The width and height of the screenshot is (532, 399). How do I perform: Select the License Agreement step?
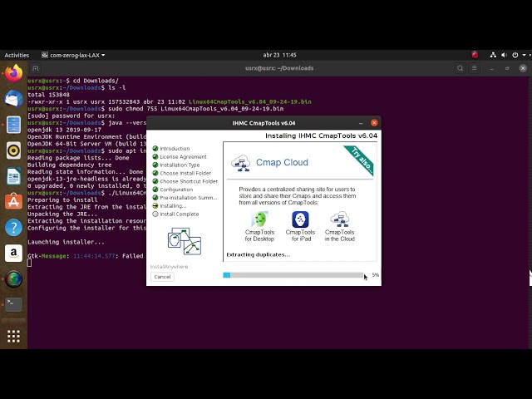[x=180, y=157]
